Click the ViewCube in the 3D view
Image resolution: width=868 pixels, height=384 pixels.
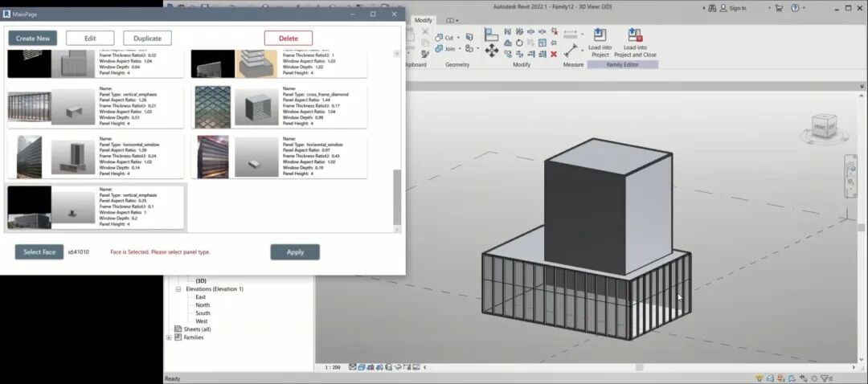pyautogui.click(x=825, y=127)
